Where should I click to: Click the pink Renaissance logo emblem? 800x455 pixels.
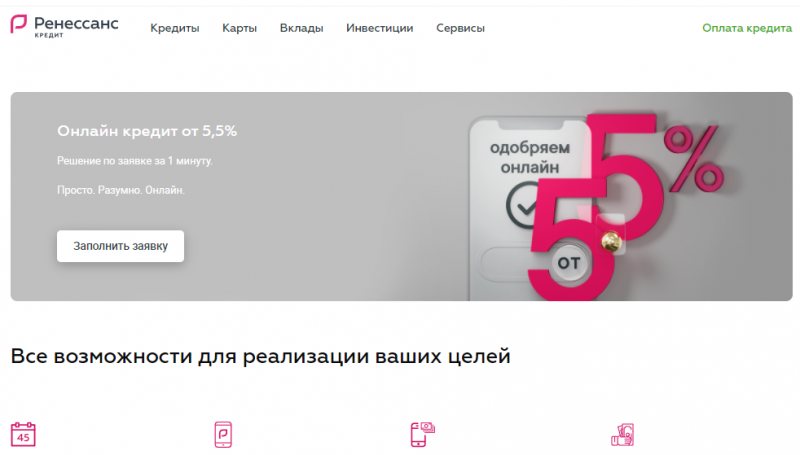(18, 24)
